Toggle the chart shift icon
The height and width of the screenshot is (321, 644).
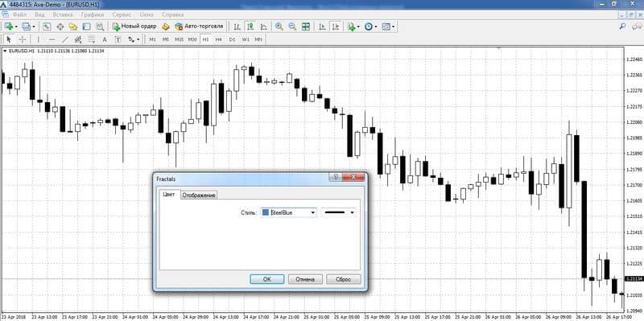pyautogui.click(x=336, y=27)
